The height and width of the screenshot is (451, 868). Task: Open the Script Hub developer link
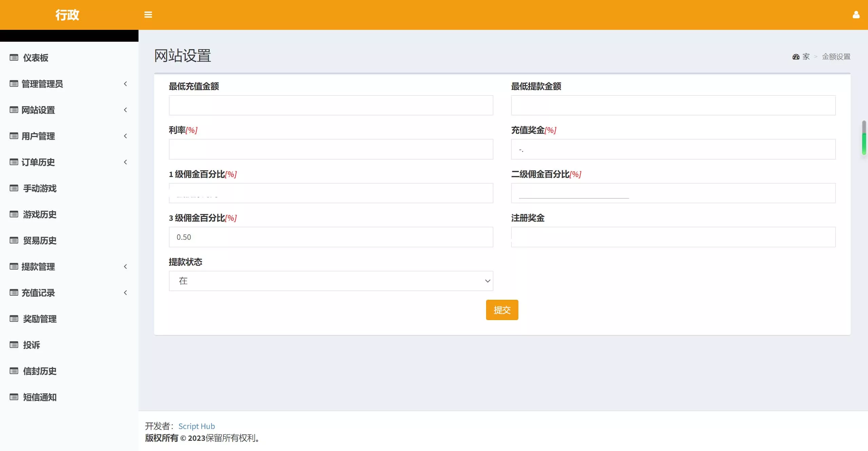[197, 426]
